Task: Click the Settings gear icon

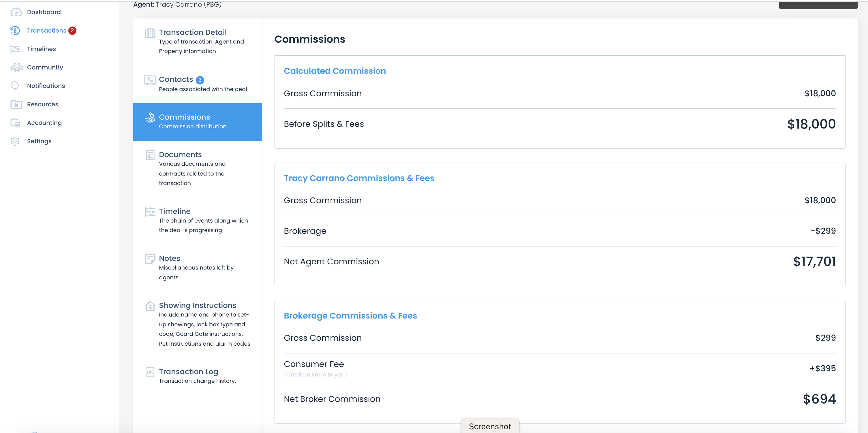Action: pos(15,141)
